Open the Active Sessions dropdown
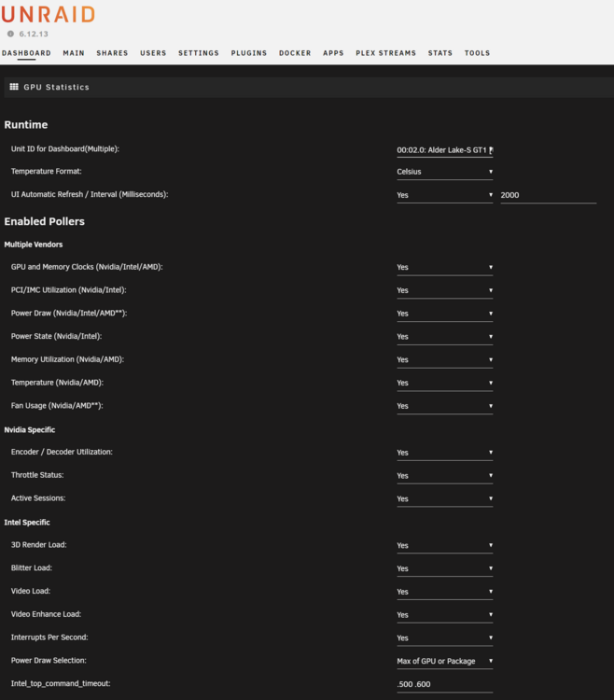Image resolution: width=614 pixels, height=700 pixels. point(445,499)
